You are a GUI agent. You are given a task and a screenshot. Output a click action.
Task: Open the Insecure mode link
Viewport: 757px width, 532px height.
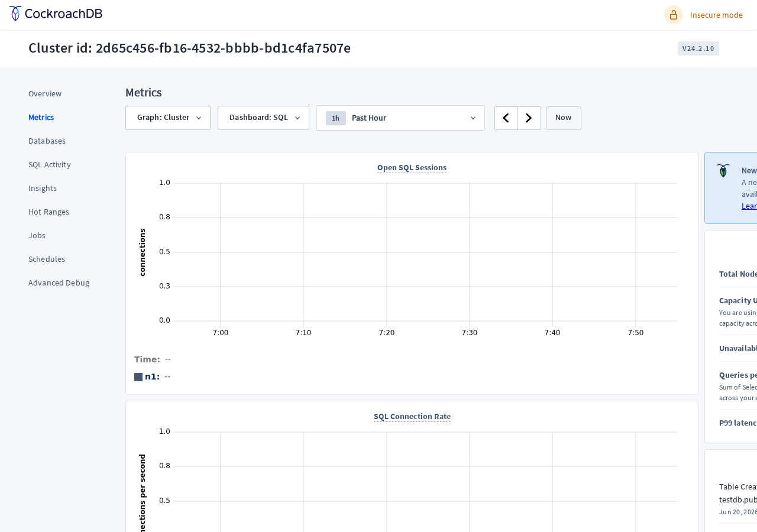click(x=716, y=15)
